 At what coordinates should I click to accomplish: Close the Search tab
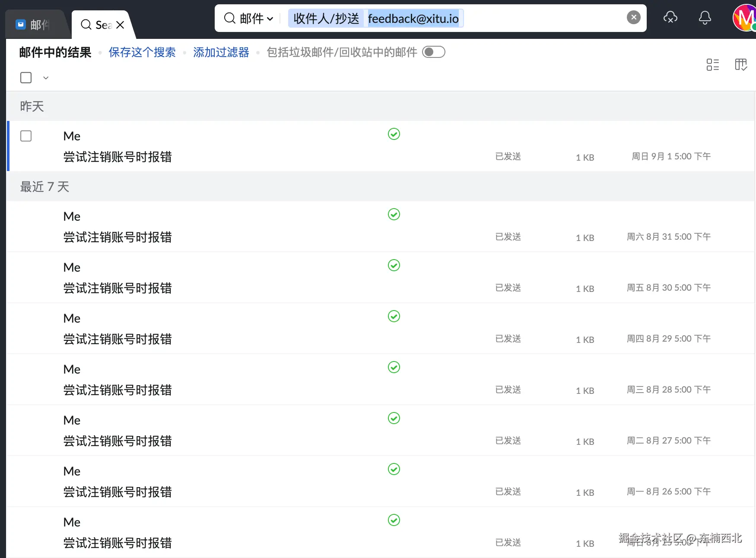120,25
